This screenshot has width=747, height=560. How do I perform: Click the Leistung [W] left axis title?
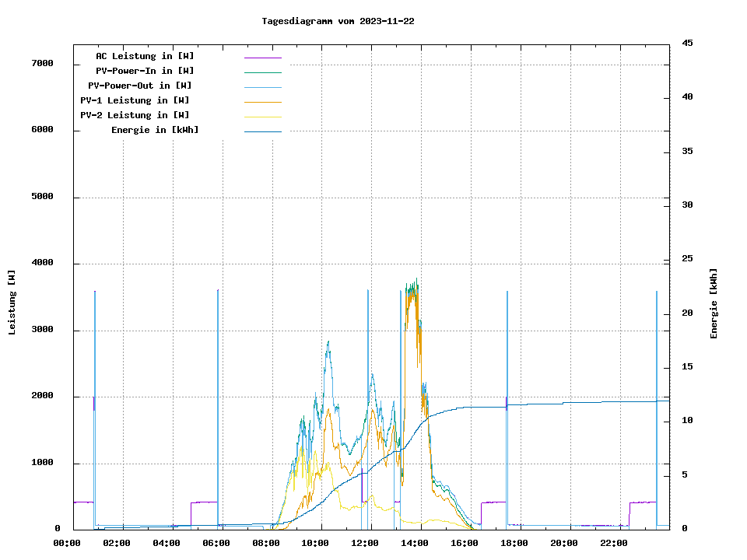[x=12, y=303]
